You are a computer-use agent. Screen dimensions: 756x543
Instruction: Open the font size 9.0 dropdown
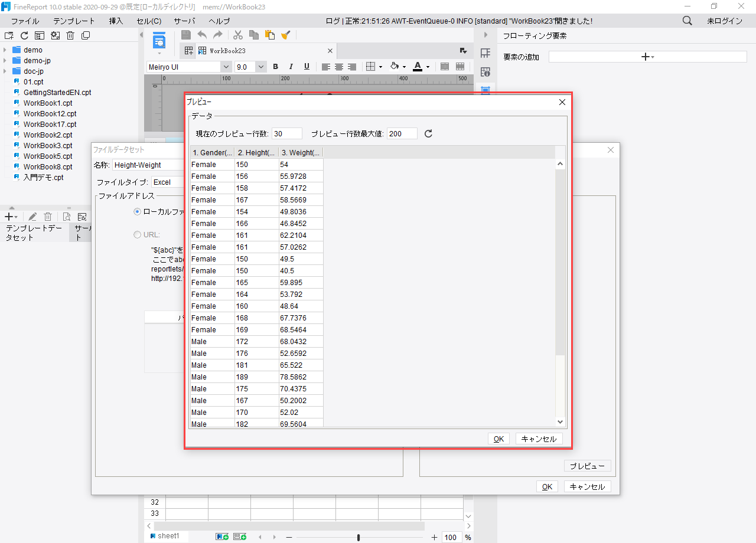(261, 67)
